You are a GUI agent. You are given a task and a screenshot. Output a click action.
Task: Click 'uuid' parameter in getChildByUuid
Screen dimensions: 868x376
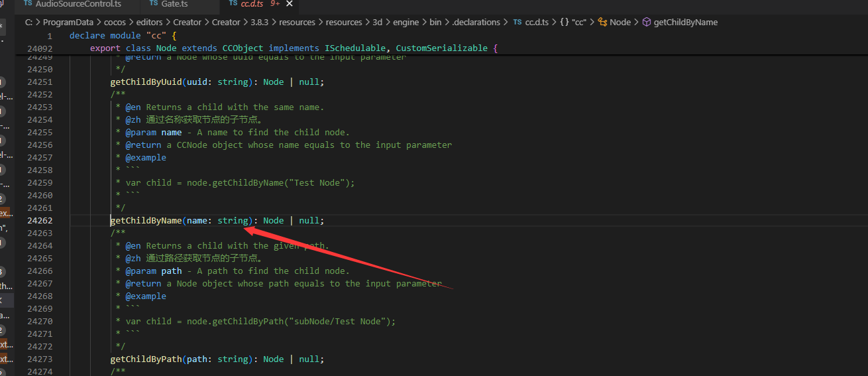197,82
